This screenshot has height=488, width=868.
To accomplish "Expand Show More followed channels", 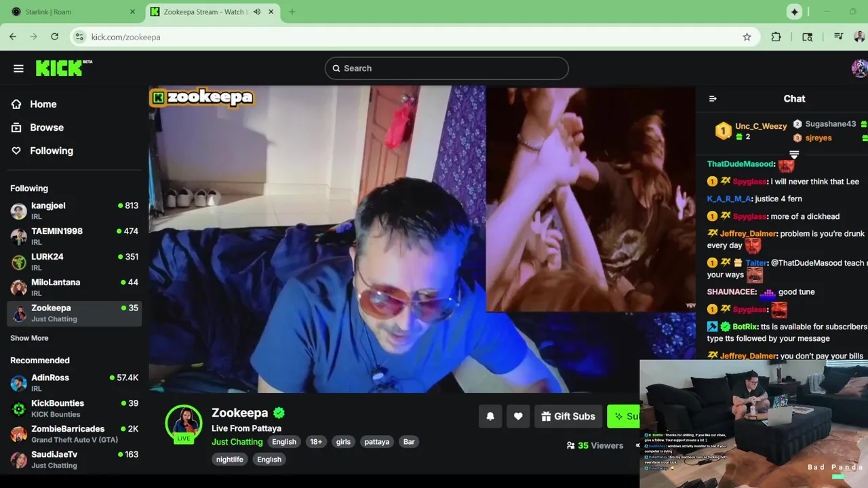I will [29, 338].
